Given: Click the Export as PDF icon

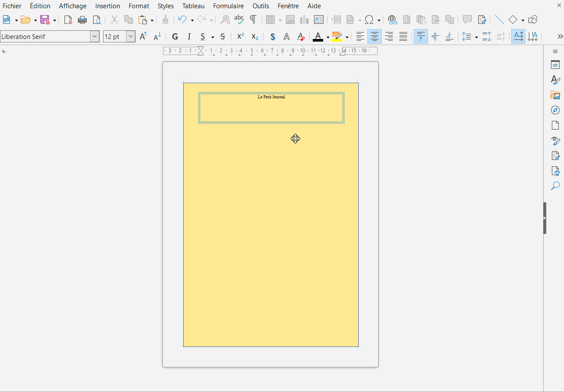Looking at the screenshot, I should click(x=68, y=19).
